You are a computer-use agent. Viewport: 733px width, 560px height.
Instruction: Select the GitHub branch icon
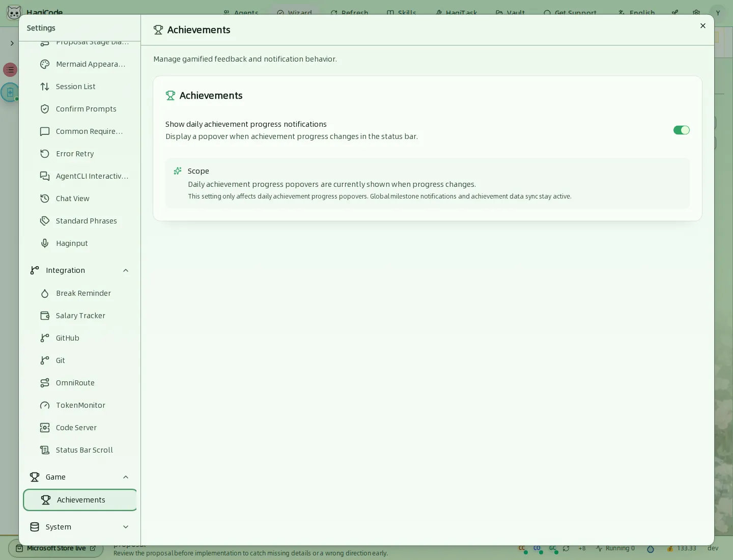tap(45, 338)
